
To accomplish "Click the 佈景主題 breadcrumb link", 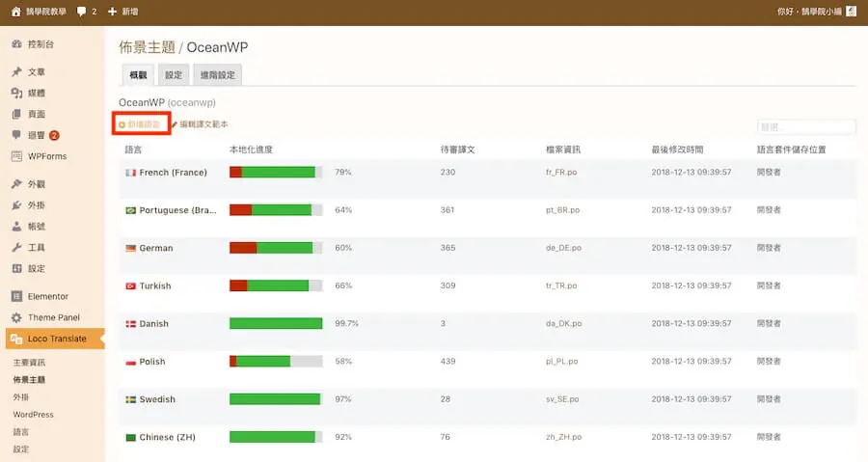I will click(x=147, y=47).
